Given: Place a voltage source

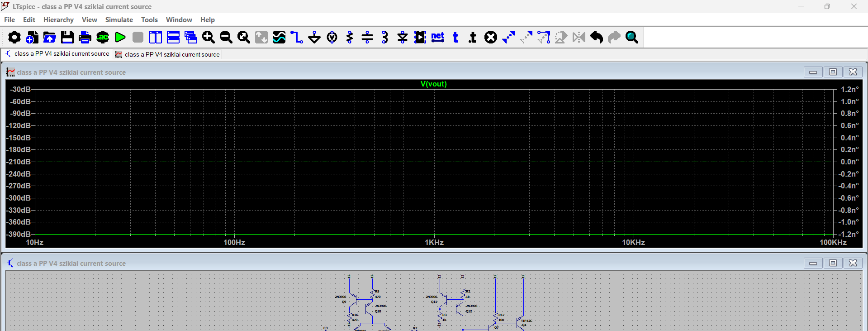Looking at the screenshot, I should (x=332, y=37).
